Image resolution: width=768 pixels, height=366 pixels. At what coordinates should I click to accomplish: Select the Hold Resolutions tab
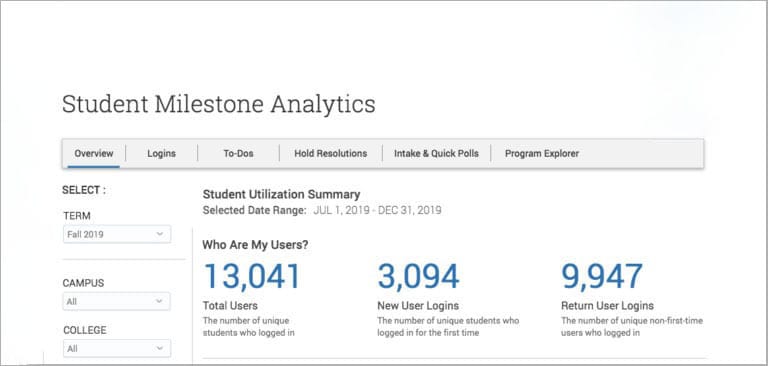pos(331,153)
